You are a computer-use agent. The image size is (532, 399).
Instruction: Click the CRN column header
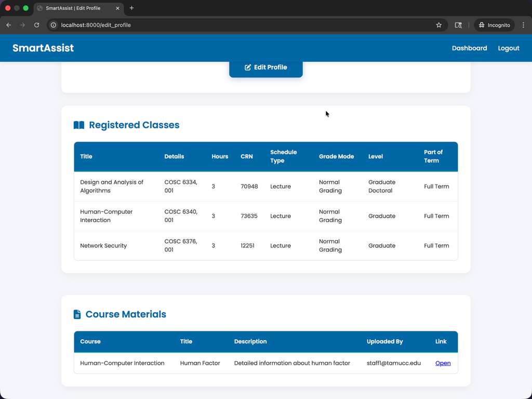(x=247, y=156)
